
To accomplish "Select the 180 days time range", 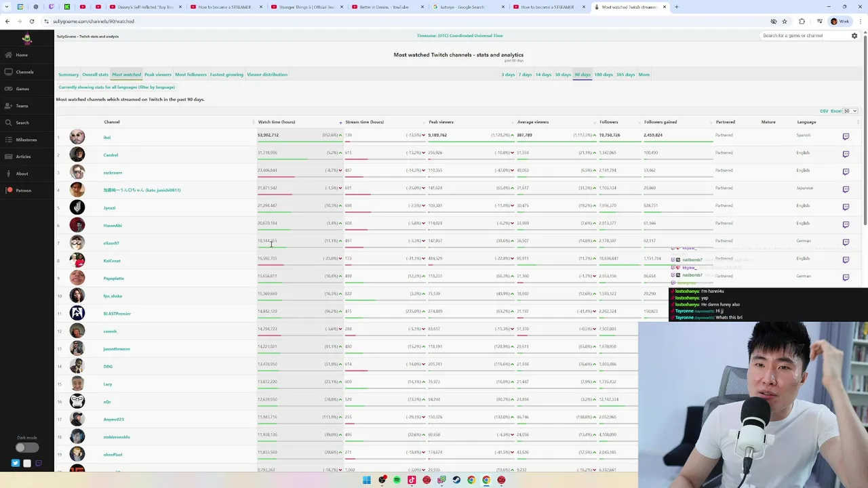I will [604, 75].
